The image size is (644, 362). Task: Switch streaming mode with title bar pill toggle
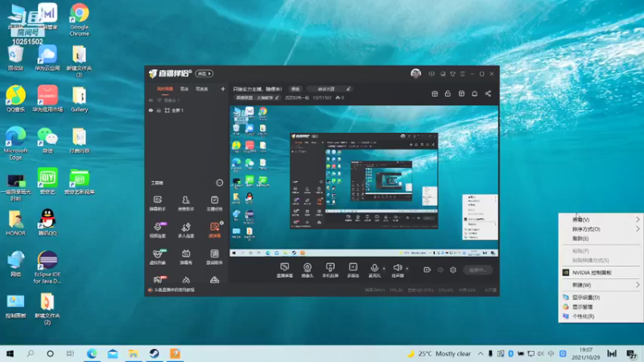pos(204,73)
